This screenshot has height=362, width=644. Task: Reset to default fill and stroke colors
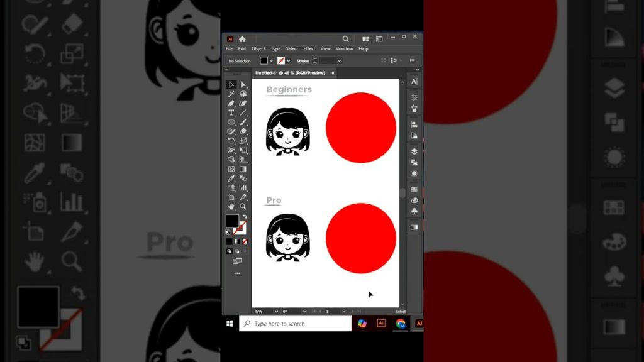click(228, 231)
